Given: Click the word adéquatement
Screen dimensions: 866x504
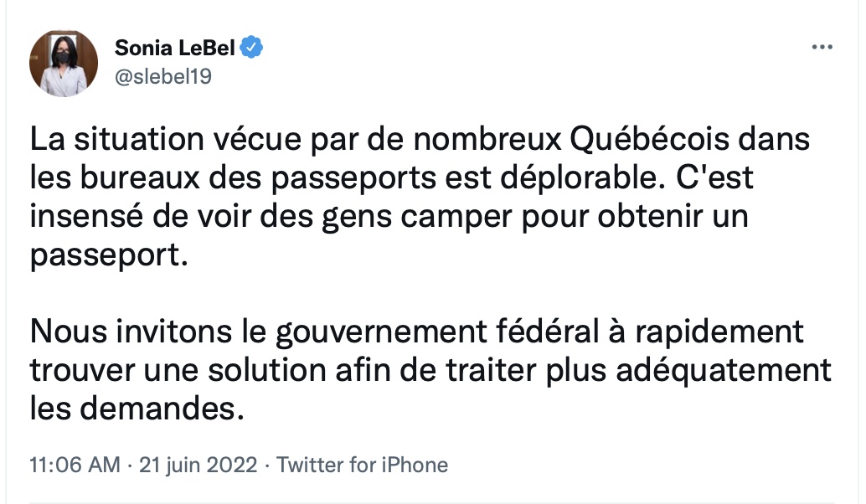Looking at the screenshot, I should [x=724, y=370].
